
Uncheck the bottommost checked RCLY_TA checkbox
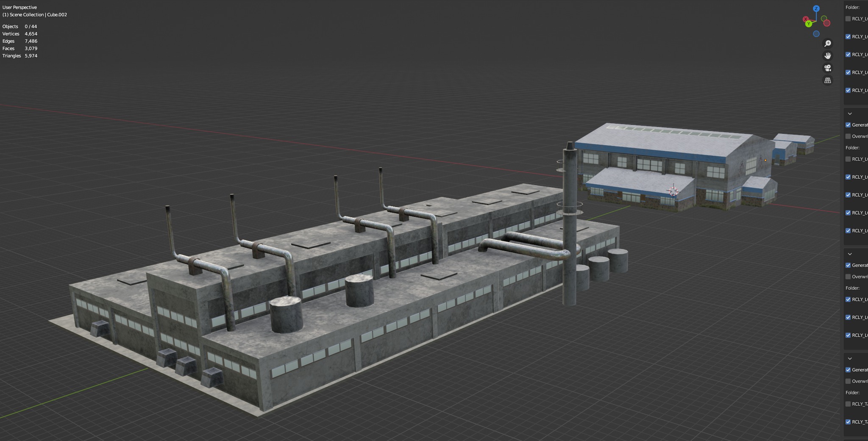(x=848, y=422)
